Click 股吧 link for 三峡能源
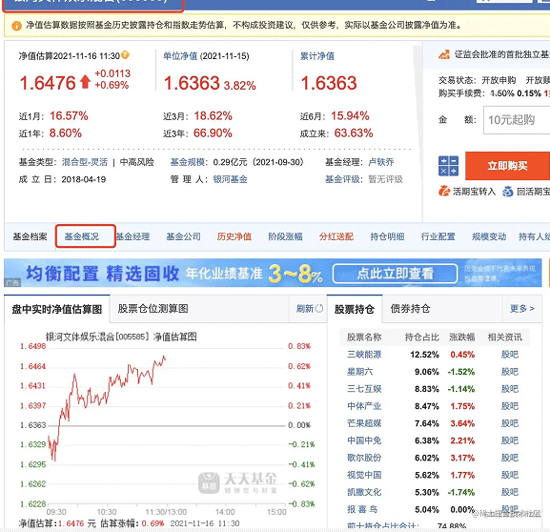This screenshot has width=550, height=532. pos(510,355)
